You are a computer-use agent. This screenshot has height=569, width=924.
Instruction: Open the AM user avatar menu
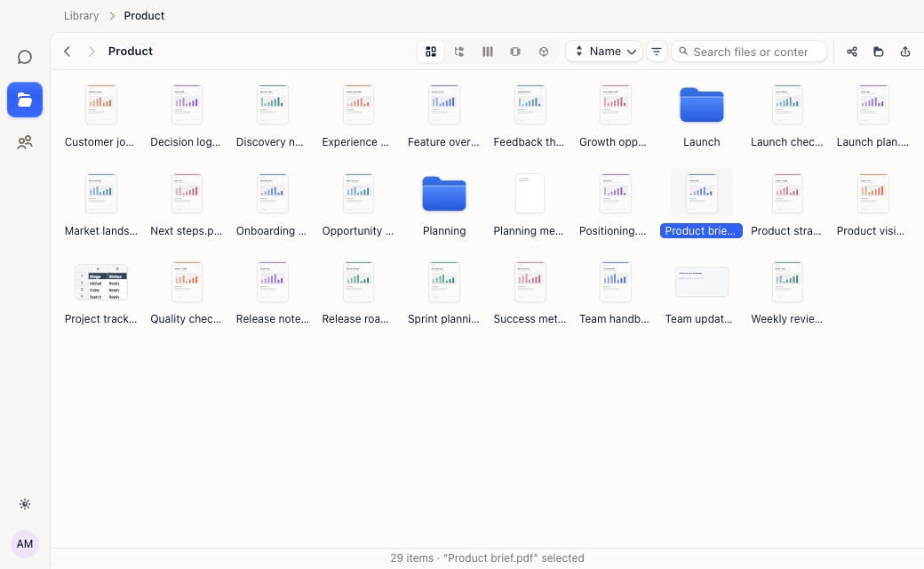25,543
